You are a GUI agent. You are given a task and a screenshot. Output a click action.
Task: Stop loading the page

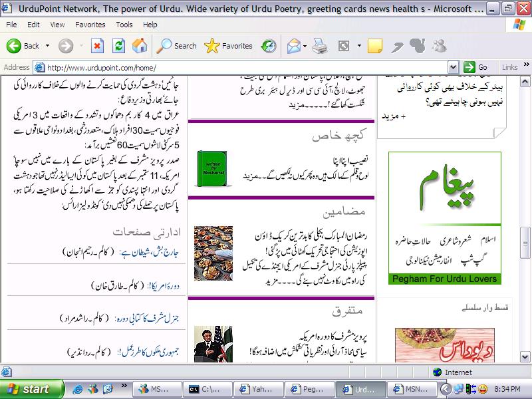[x=97, y=46]
